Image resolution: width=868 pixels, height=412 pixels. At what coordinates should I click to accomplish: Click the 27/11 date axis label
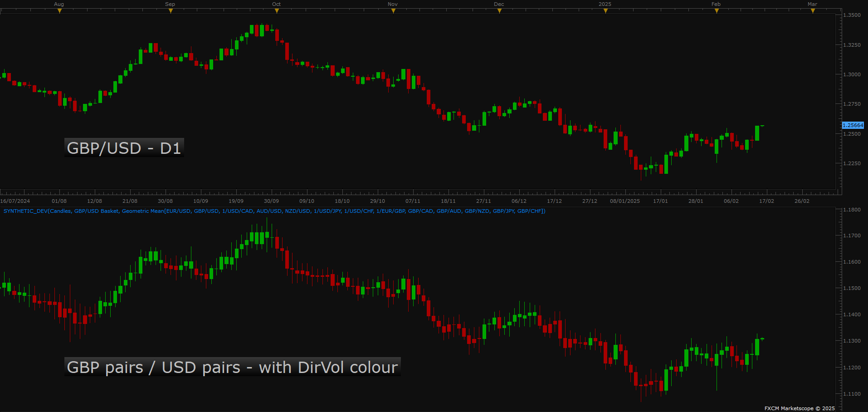(483, 201)
